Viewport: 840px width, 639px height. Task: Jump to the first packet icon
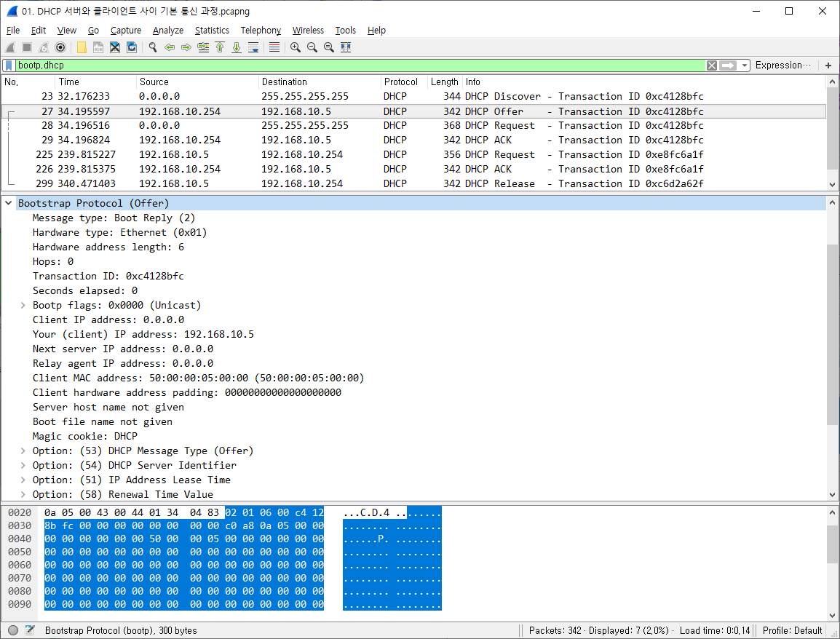(220, 48)
